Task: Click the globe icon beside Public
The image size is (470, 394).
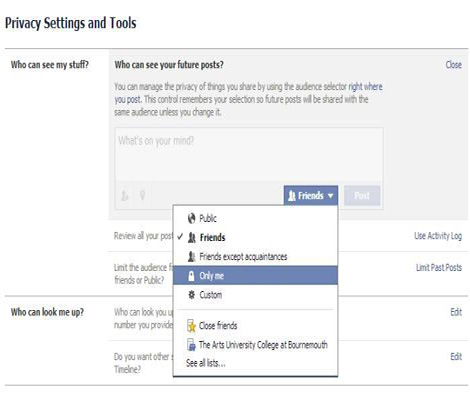Action: coord(191,219)
